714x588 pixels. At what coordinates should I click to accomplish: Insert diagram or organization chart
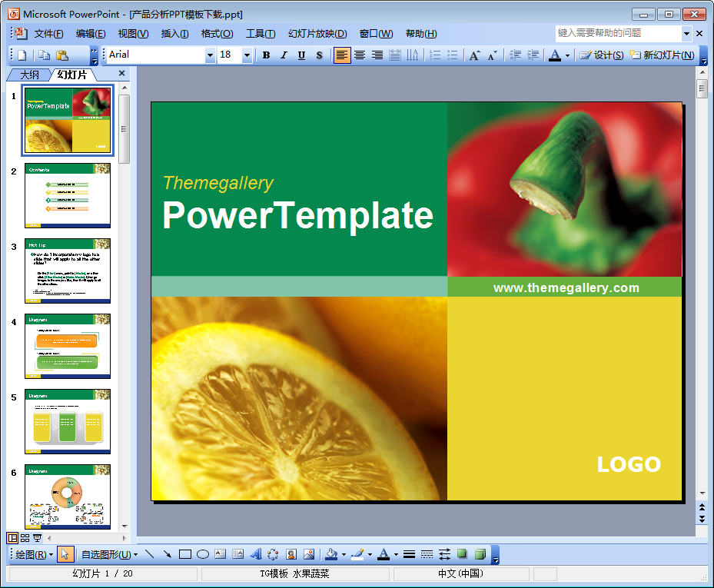tap(273, 554)
